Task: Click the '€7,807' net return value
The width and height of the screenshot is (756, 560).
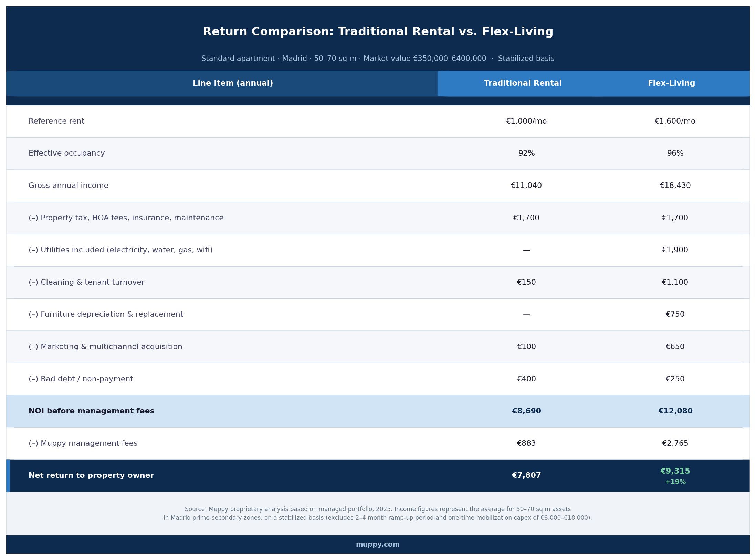Action: tap(526, 476)
